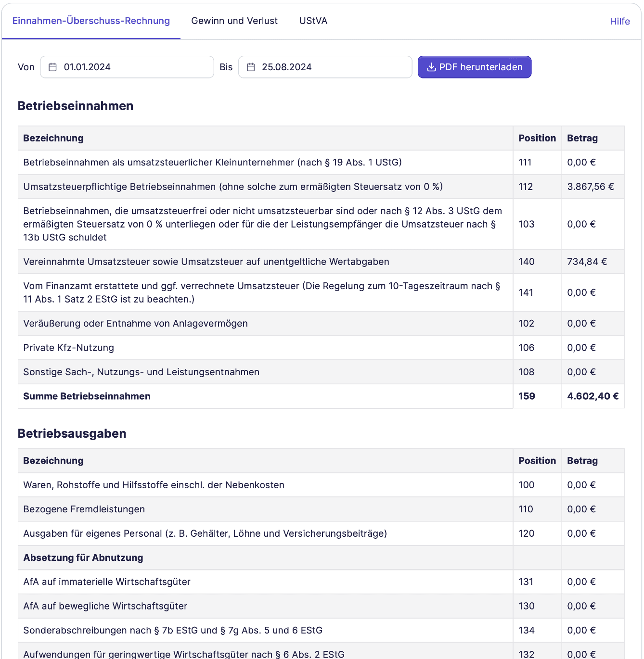Click the Kleinunternehmer Betriebseinnahmen row text
The image size is (644, 659).
click(213, 163)
